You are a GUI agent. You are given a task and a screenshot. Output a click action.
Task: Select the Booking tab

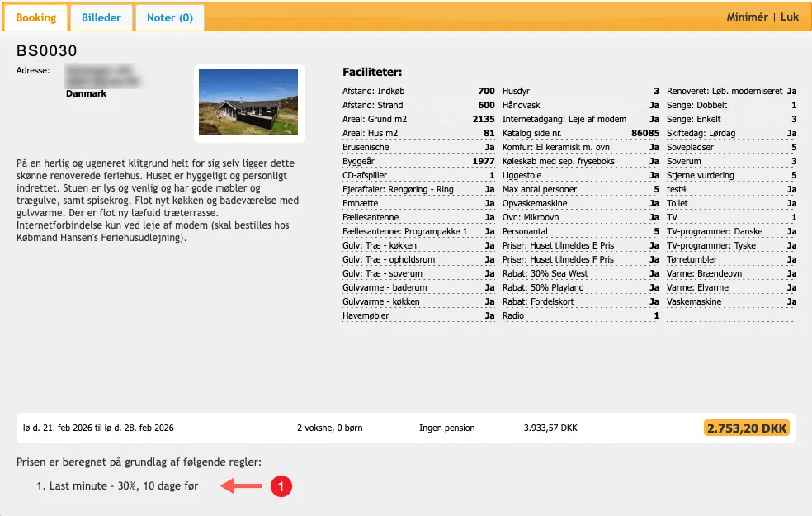coord(35,17)
